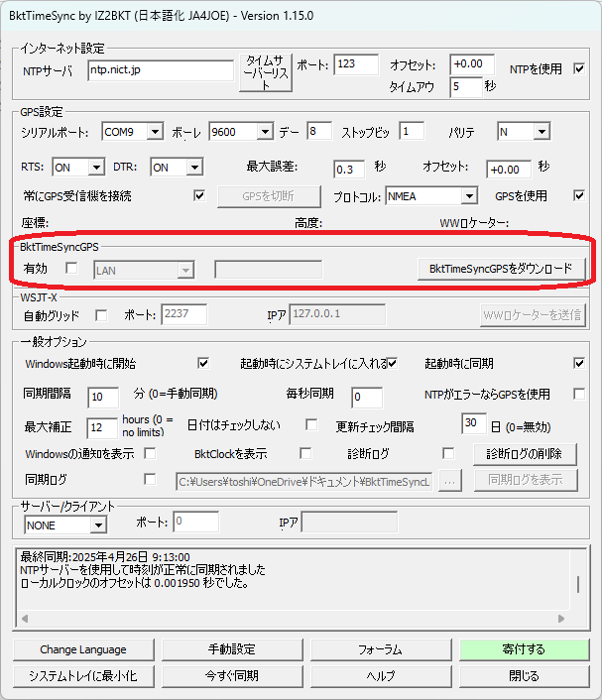Open the プロトコル NMEA dropdown
The height and width of the screenshot is (700, 602).
(469, 196)
